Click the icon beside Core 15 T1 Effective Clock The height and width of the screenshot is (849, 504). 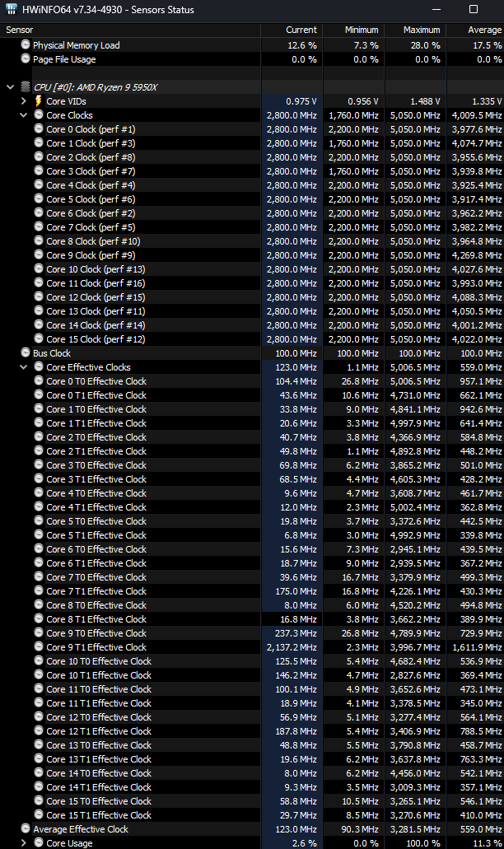[39, 814]
